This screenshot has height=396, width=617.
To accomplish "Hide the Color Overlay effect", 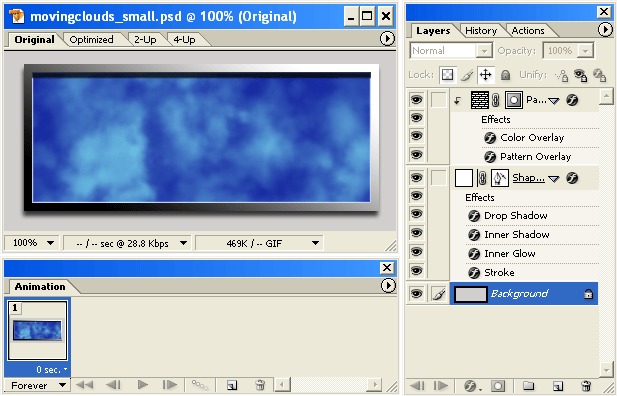I will [x=416, y=136].
